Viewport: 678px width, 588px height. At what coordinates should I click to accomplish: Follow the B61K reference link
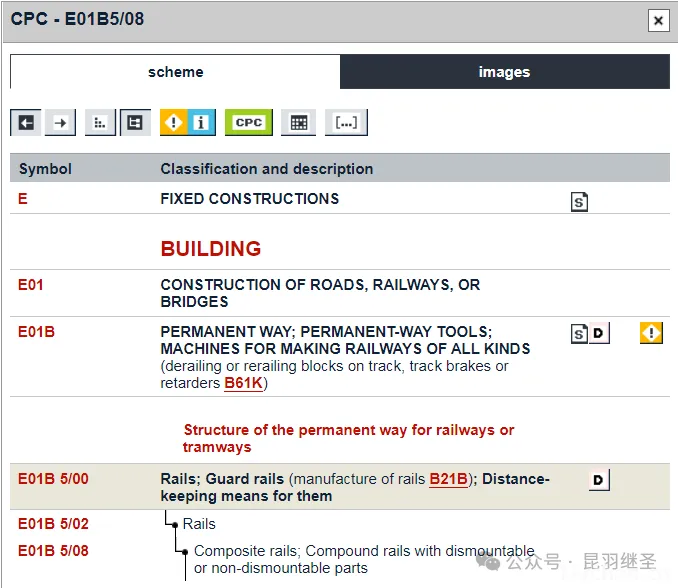[x=245, y=383]
